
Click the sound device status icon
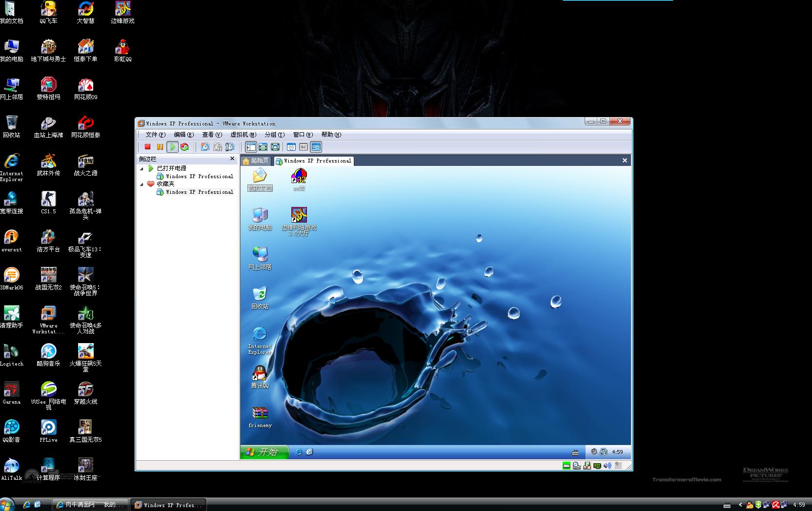[x=608, y=466]
